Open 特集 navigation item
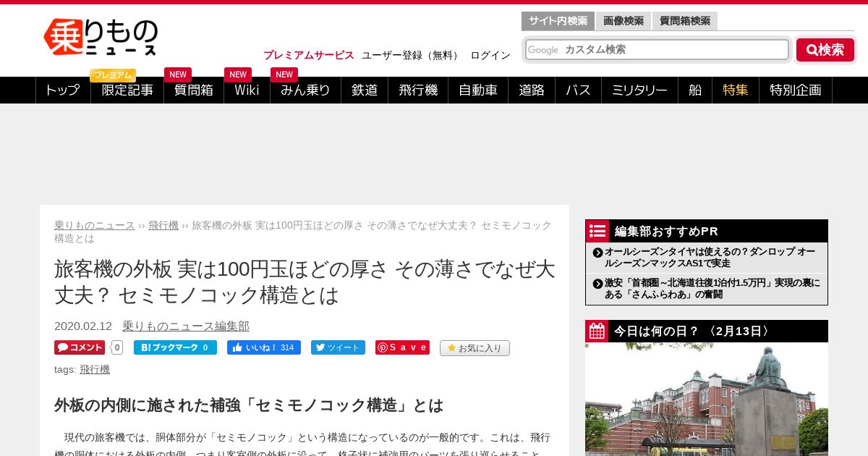The image size is (868, 456). pos(736,90)
